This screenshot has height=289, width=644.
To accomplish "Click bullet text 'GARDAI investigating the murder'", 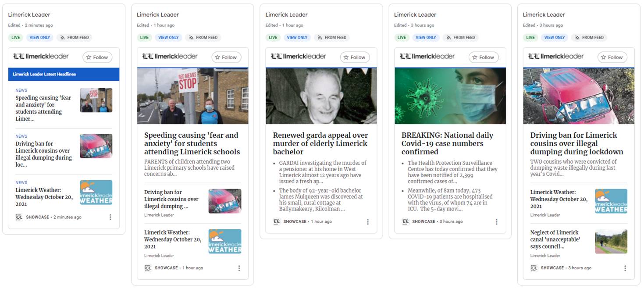I will tap(323, 172).
